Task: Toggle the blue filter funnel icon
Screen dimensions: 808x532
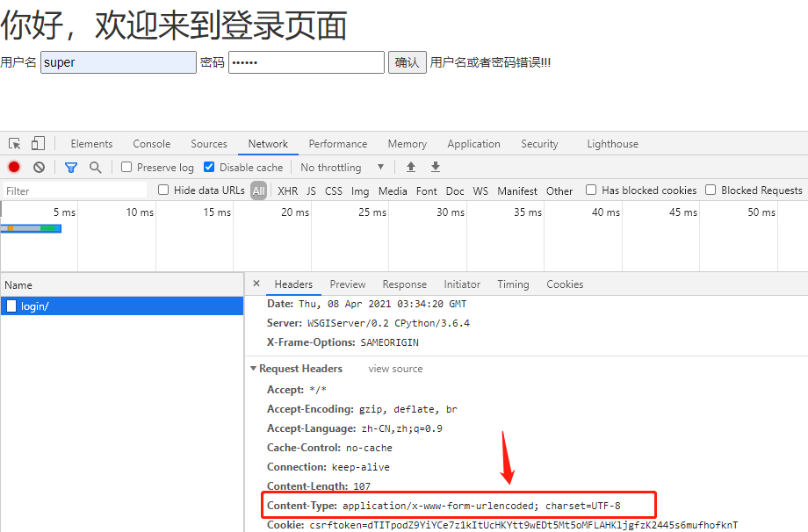Action: [71, 168]
